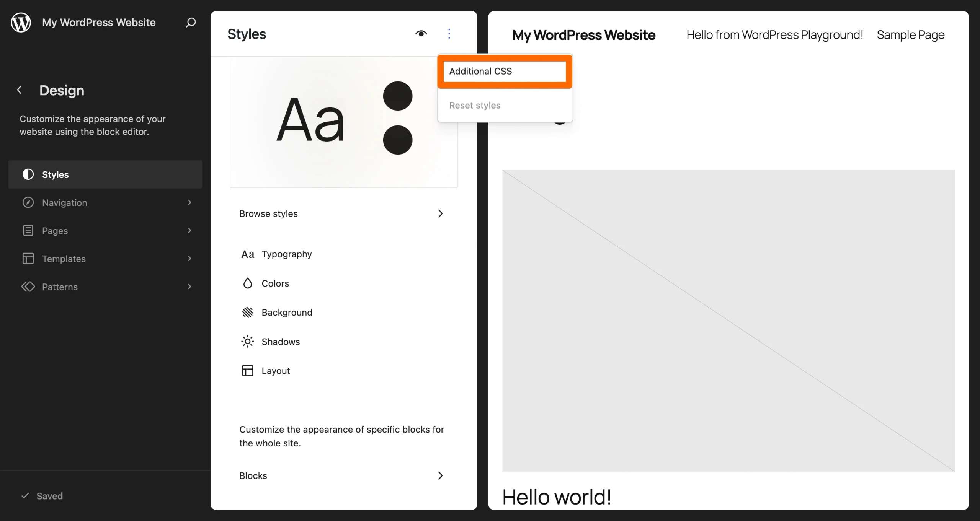
Task: Click the Saved checkmark icon
Action: pyautogui.click(x=25, y=496)
